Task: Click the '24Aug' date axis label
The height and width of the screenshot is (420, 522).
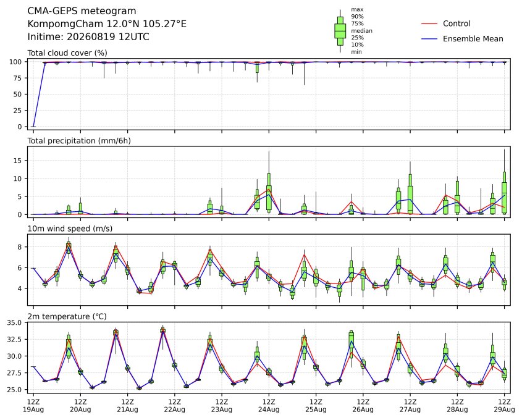Action: point(269,409)
